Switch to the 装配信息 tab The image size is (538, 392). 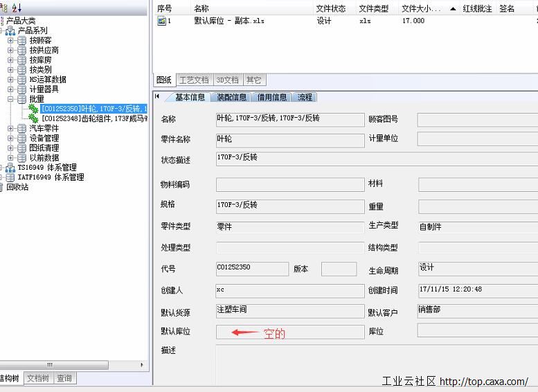[231, 98]
